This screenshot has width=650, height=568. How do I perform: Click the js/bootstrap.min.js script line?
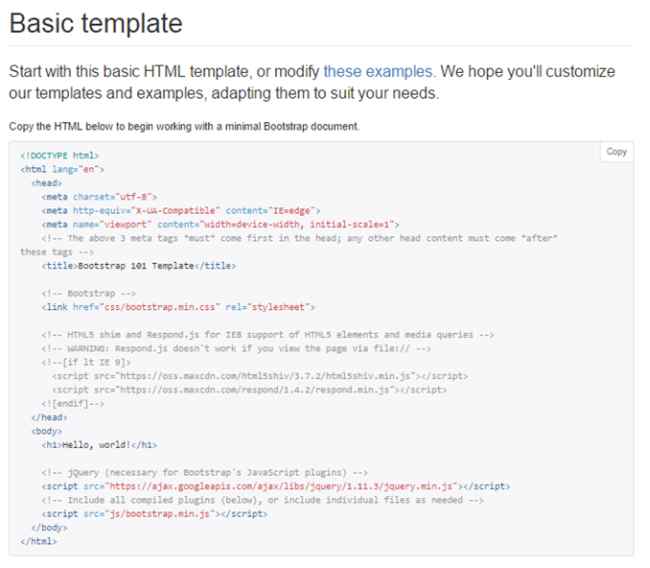[153, 514]
